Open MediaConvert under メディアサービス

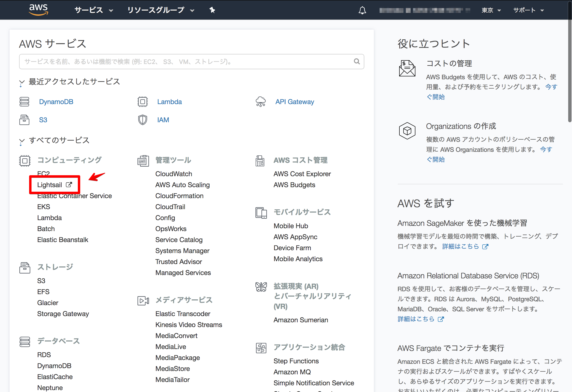[x=176, y=336]
